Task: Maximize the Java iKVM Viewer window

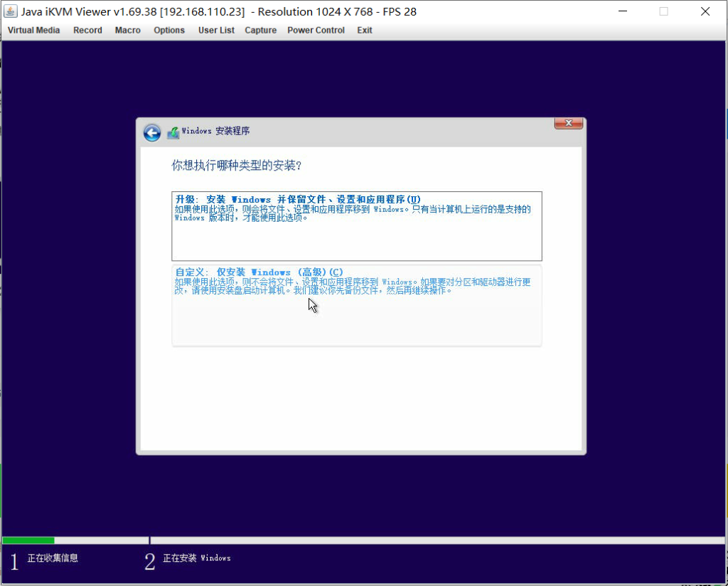Action: click(x=663, y=11)
